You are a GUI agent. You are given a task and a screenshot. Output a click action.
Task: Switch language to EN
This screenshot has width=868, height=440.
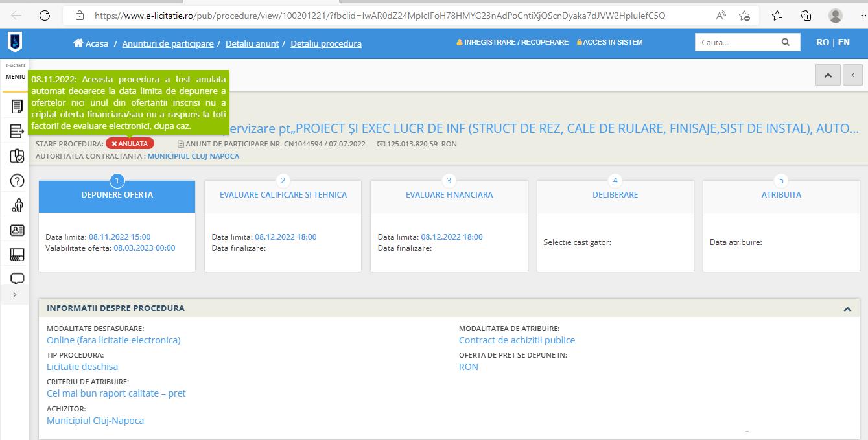[843, 42]
